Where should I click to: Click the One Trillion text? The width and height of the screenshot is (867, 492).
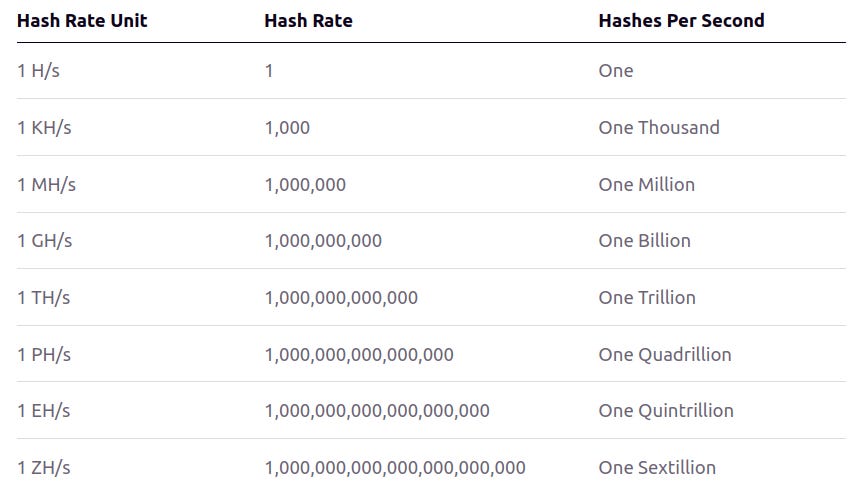[647, 298]
